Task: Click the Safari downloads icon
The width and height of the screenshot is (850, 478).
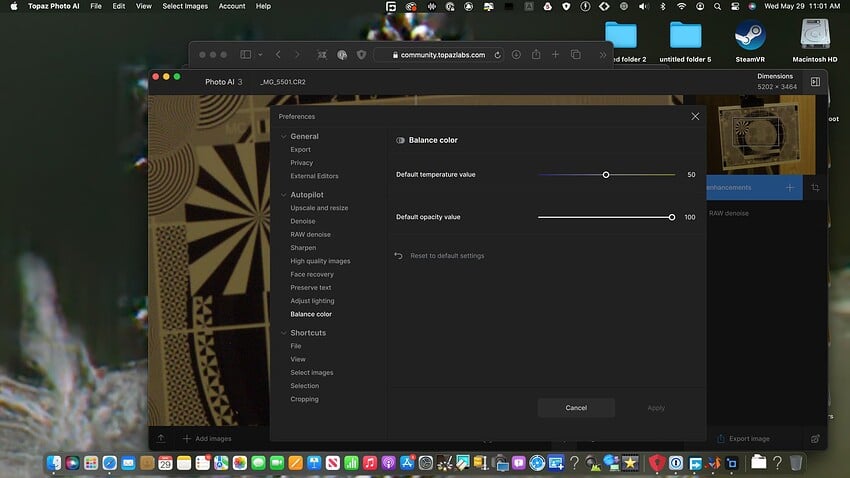Action: (x=516, y=55)
